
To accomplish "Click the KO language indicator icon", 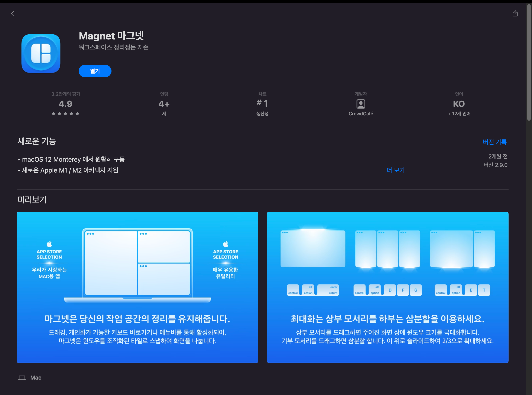I will [459, 104].
